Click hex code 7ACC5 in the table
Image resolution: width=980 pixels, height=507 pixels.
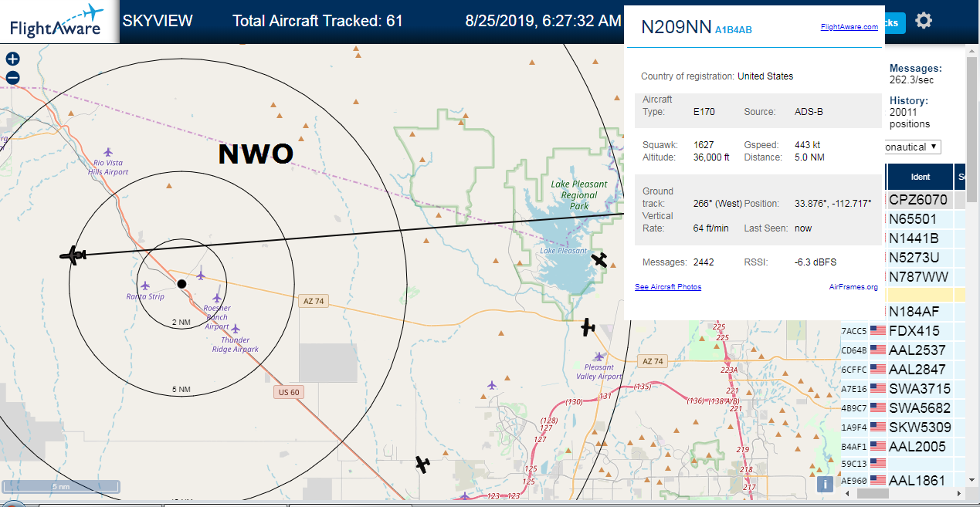coord(853,331)
